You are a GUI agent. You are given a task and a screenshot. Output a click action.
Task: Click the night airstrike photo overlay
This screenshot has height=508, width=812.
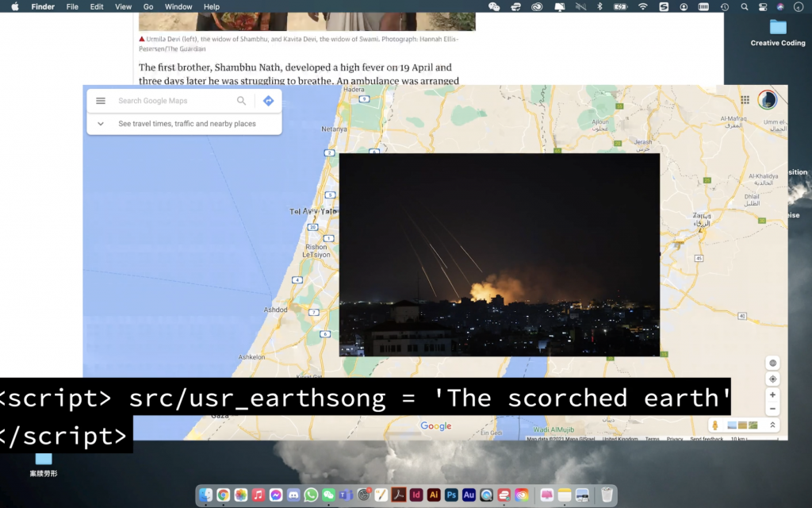500,255
